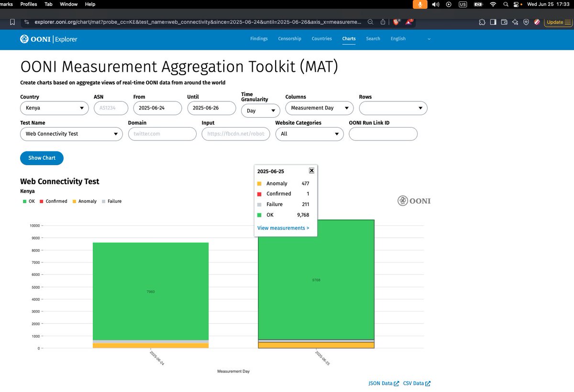Click the ASN input field
The width and height of the screenshot is (574, 392).
[x=111, y=108]
